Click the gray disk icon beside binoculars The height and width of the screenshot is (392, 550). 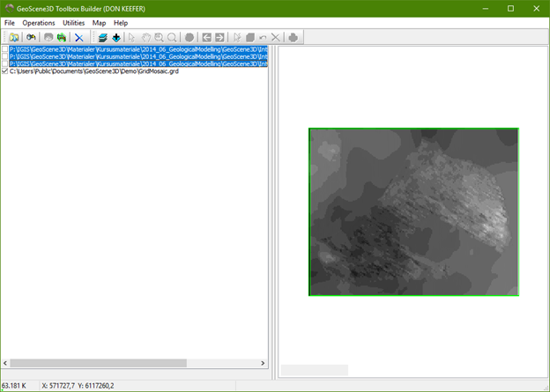coord(48,37)
